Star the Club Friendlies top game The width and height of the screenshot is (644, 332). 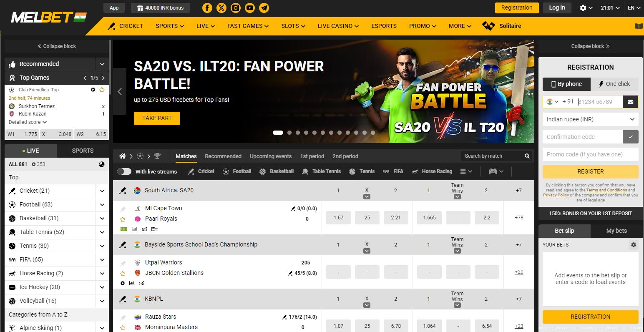(x=102, y=90)
